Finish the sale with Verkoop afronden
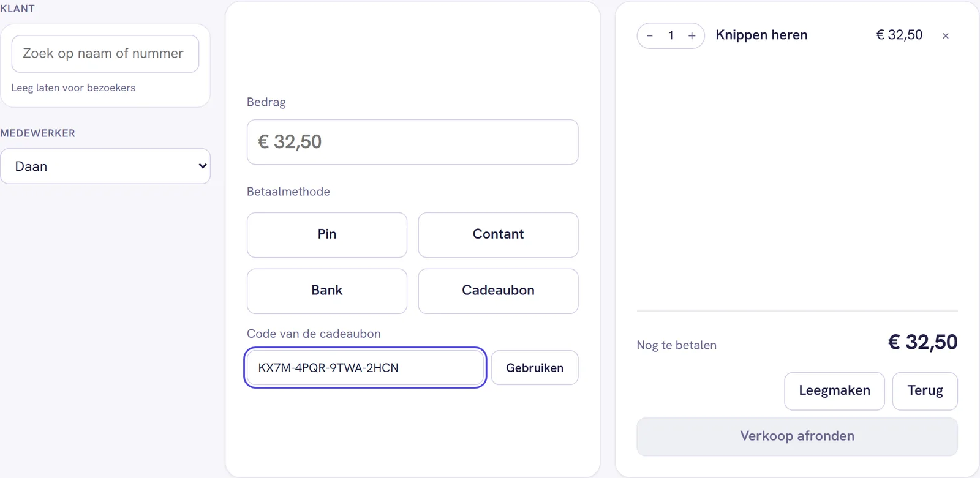The width and height of the screenshot is (980, 478). point(797,436)
